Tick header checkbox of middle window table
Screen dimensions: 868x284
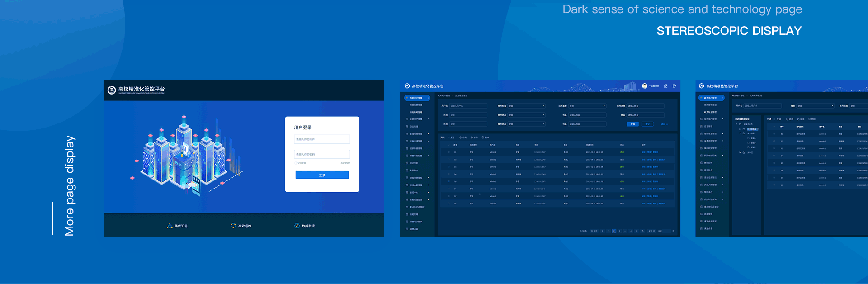(448, 145)
